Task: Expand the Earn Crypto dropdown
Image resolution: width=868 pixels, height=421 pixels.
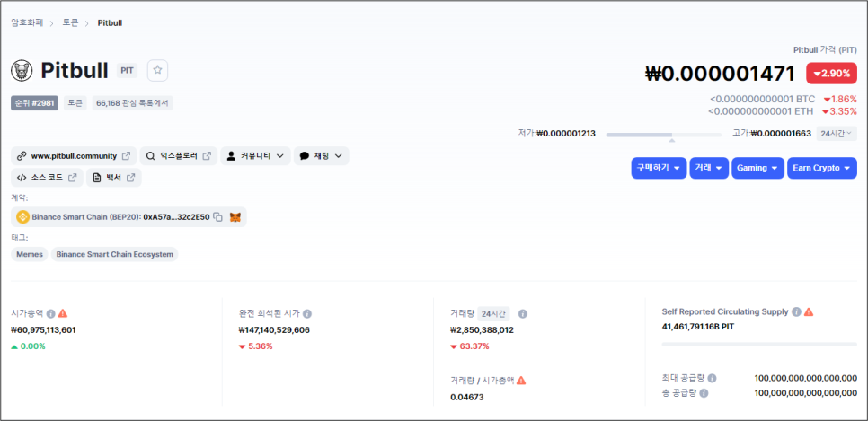Action: tap(822, 168)
